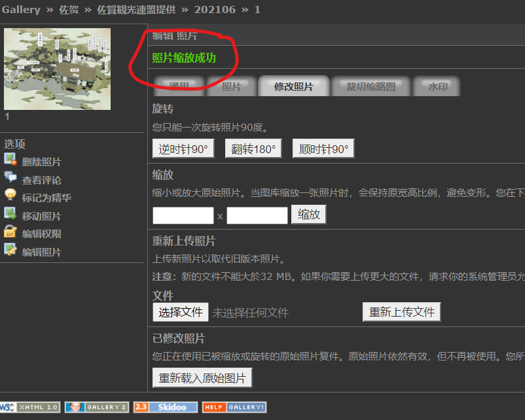Click the move photo icon in sidebar
The image size is (525, 420).
point(10,213)
